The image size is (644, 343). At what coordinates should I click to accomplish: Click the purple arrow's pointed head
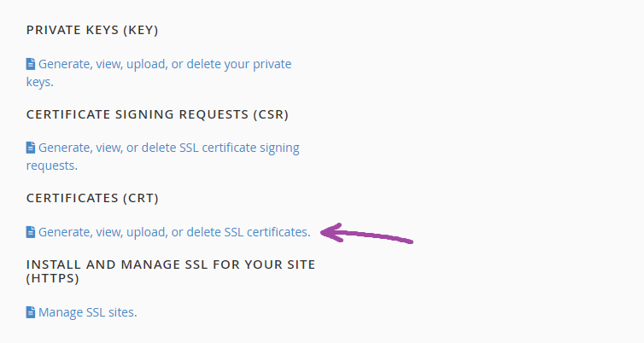click(325, 230)
